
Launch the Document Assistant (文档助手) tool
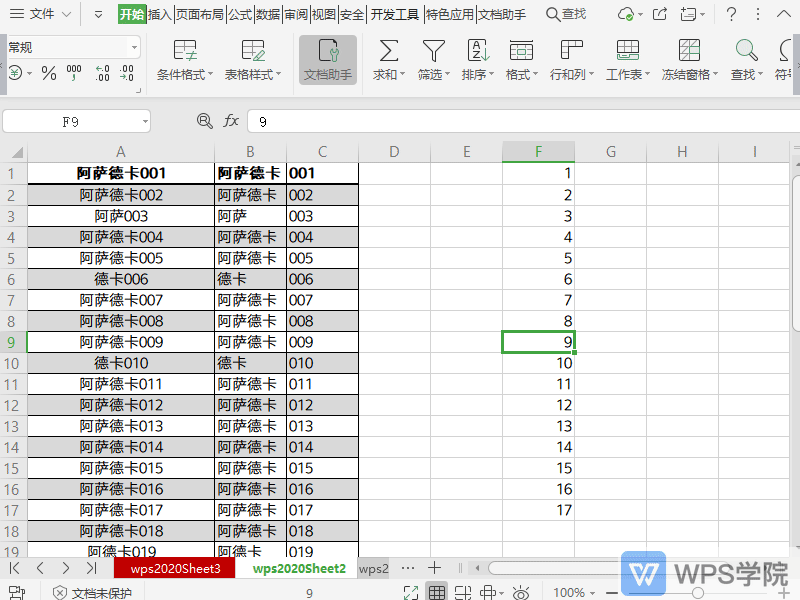[330, 60]
